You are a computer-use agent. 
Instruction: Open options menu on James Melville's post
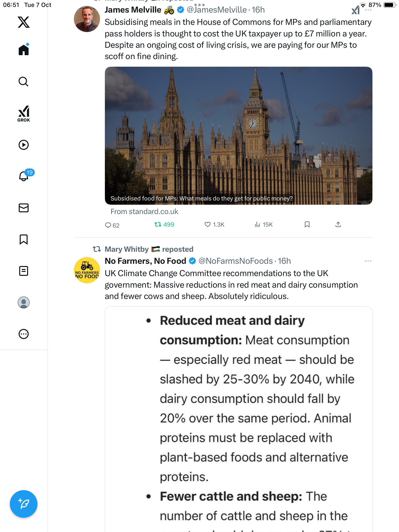pos(368,10)
